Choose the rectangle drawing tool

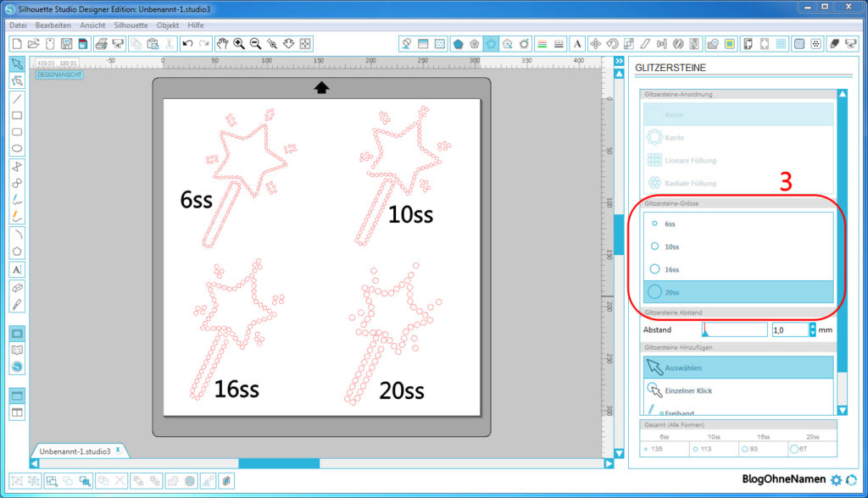pyautogui.click(x=17, y=115)
